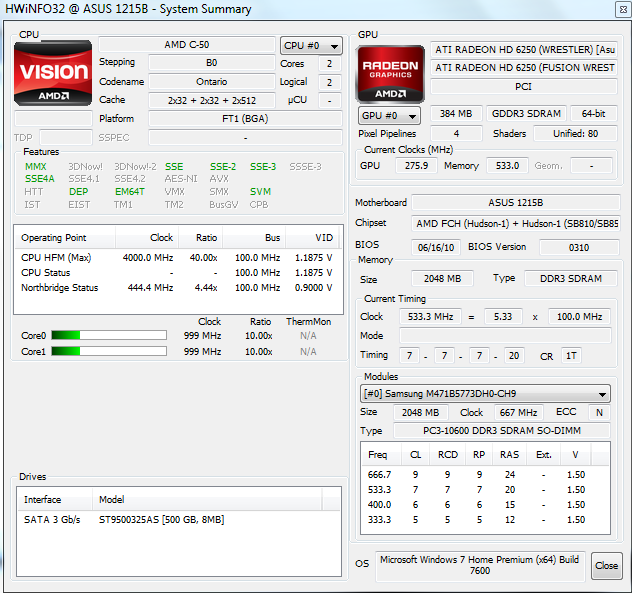Click the Bus column header
632x593 pixels.
click(x=254, y=238)
